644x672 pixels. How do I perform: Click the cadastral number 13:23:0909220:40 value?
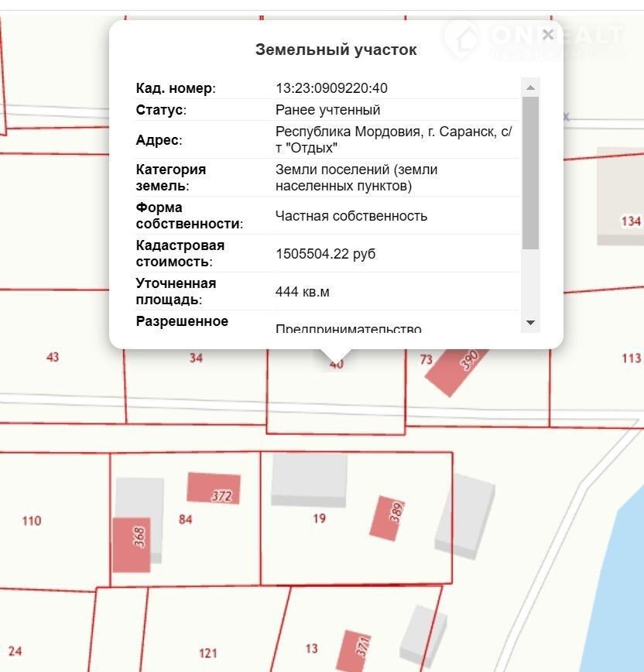331,88
